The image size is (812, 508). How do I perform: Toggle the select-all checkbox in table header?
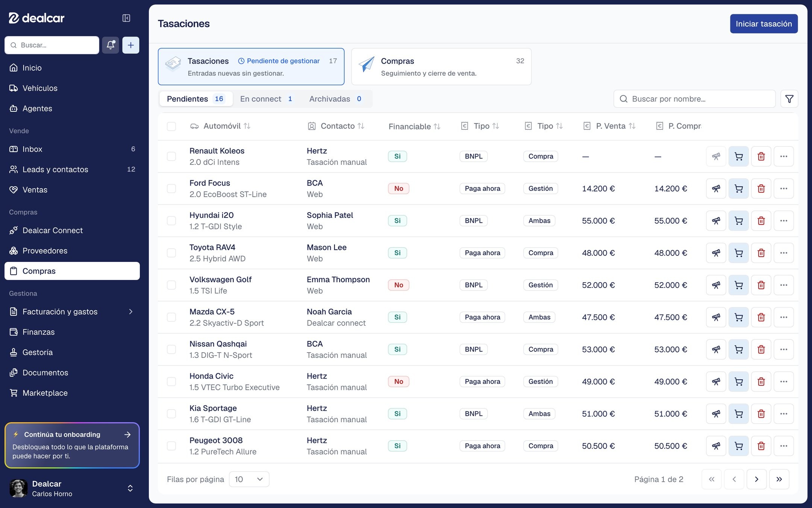(171, 126)
